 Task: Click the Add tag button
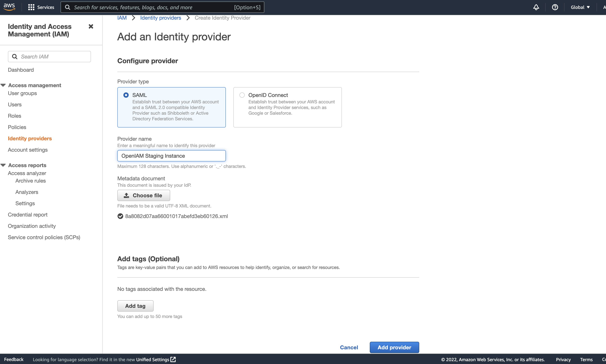pyautogui.click(x=135, y=306)
